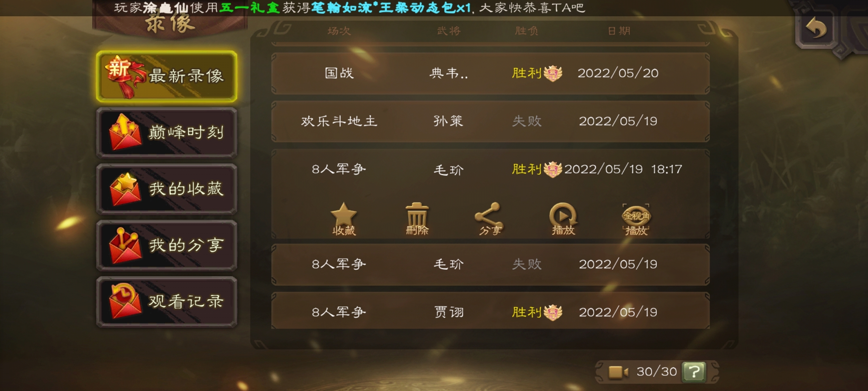Click the 日期 column header
868x391 pixels.
[x=619, y=31]
